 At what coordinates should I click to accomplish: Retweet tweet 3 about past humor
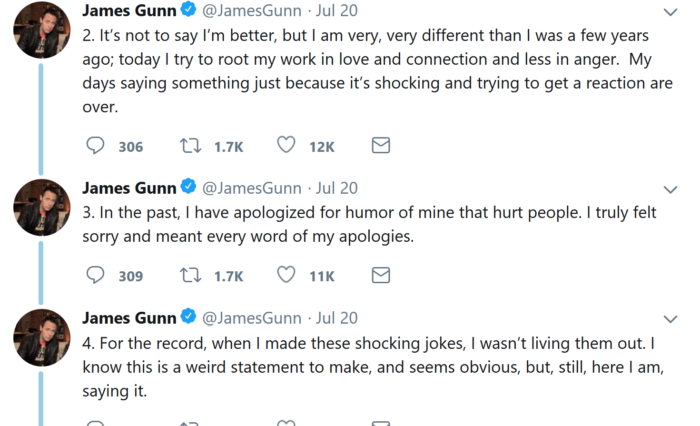pyautogui.click(x=190, y=275)
